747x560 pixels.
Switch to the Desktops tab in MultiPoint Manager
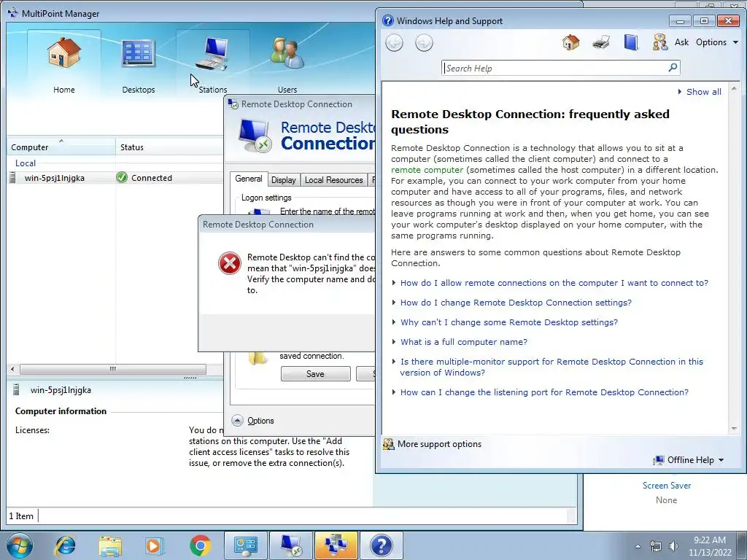[x=138, y=64]
